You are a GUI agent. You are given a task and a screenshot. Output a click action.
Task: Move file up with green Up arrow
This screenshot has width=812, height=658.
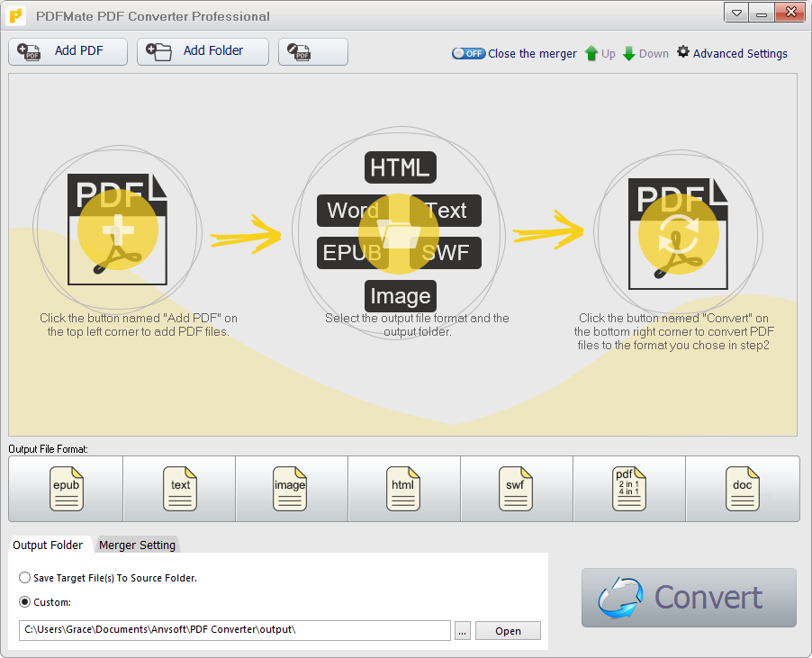pos(600,53)
